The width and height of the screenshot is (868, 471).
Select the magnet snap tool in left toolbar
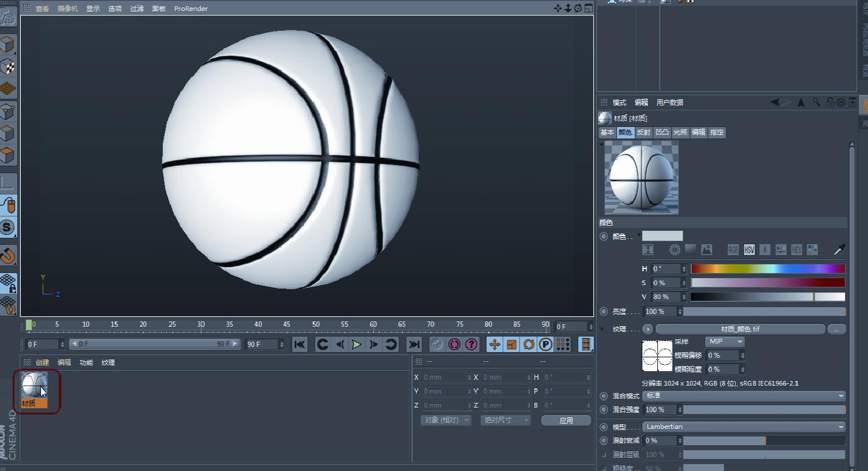[8, 255]
